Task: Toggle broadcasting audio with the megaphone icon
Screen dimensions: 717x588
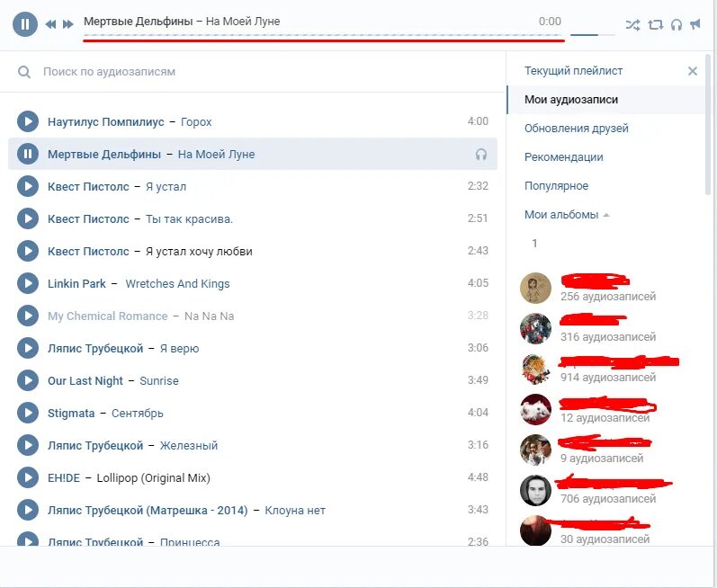Action: pyautogui.click(x=695, y=24)
